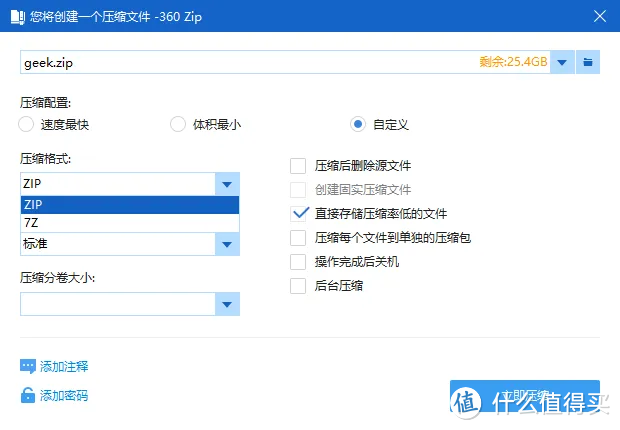
Task: Check the 操作完成后关机 checkbox
Action: click(298, 261)
